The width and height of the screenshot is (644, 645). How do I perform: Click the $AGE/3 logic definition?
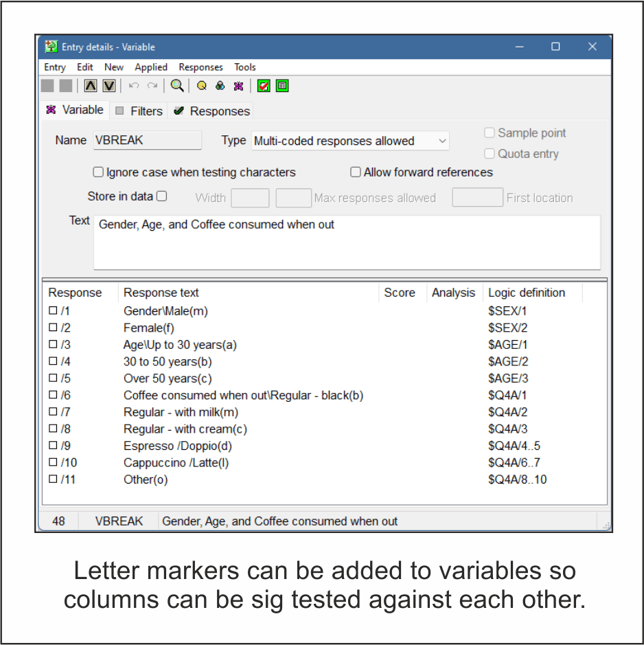(508, 378)
